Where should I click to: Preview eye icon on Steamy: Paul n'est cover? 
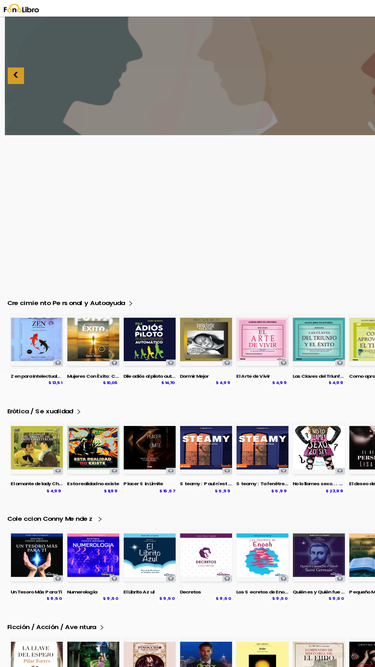pyautogui.click(x=227, y=471)
